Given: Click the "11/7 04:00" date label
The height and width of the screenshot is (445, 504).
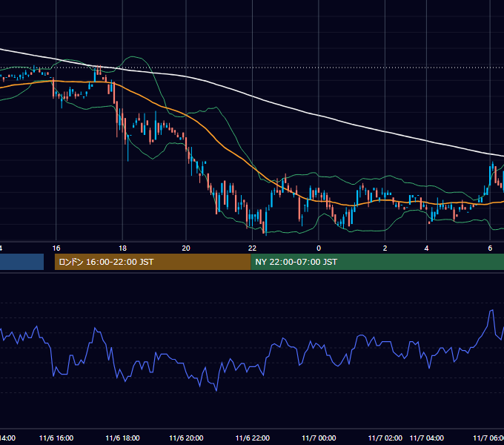Looking at the screenshot, I should click(x=426, y=438).
